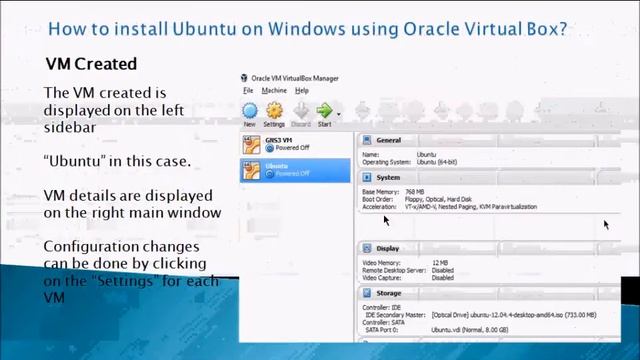Click the Controller: SATA label

(383, 322)
